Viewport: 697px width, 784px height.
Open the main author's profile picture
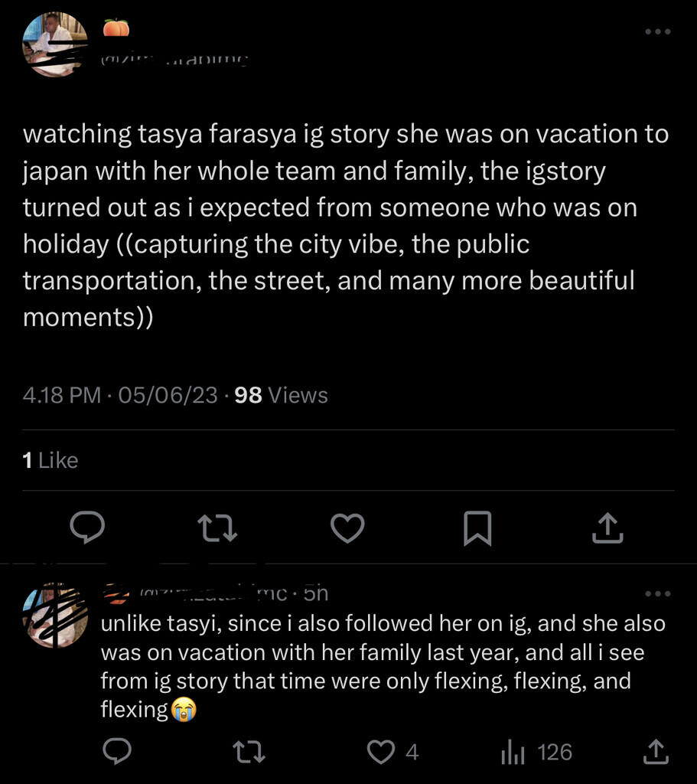54,44
